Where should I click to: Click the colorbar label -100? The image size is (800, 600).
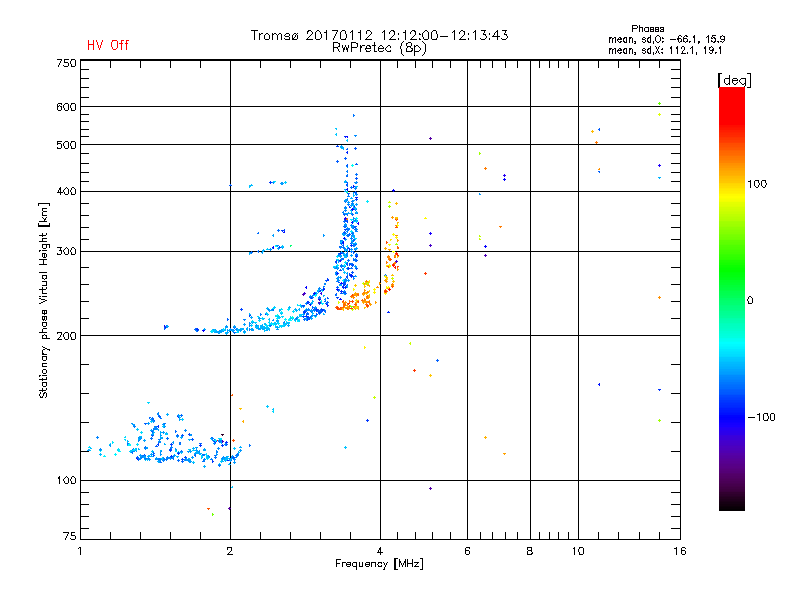tap(761, 417)
